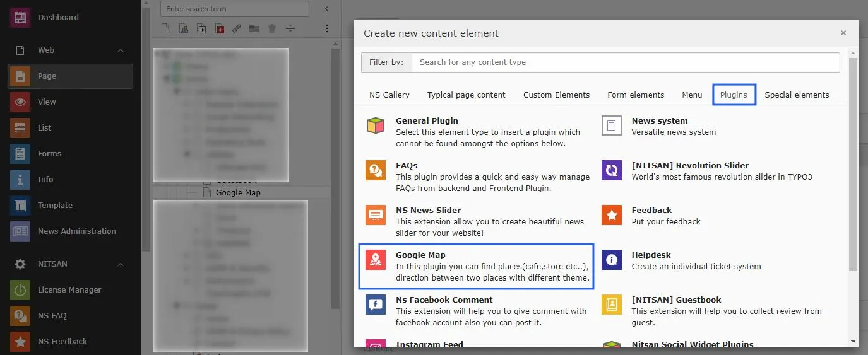
Task: Open the Template module
Action: (x=70, y=205)
